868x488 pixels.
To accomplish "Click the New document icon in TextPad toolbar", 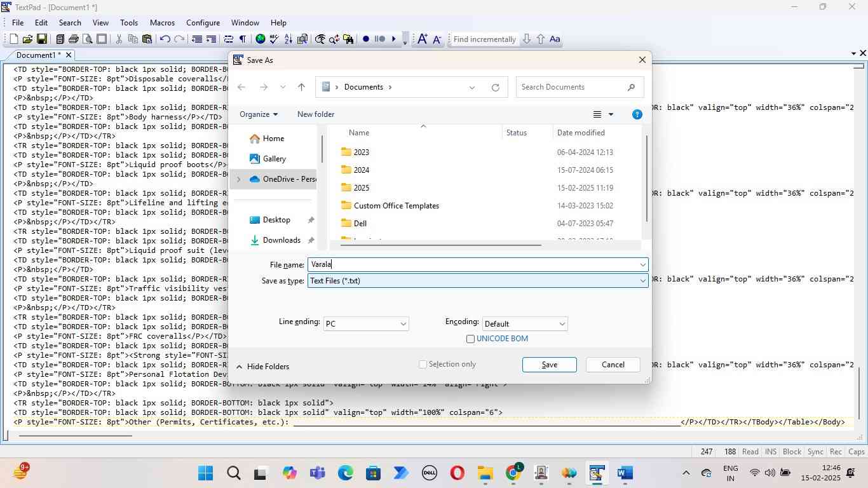I will [13, 39].
